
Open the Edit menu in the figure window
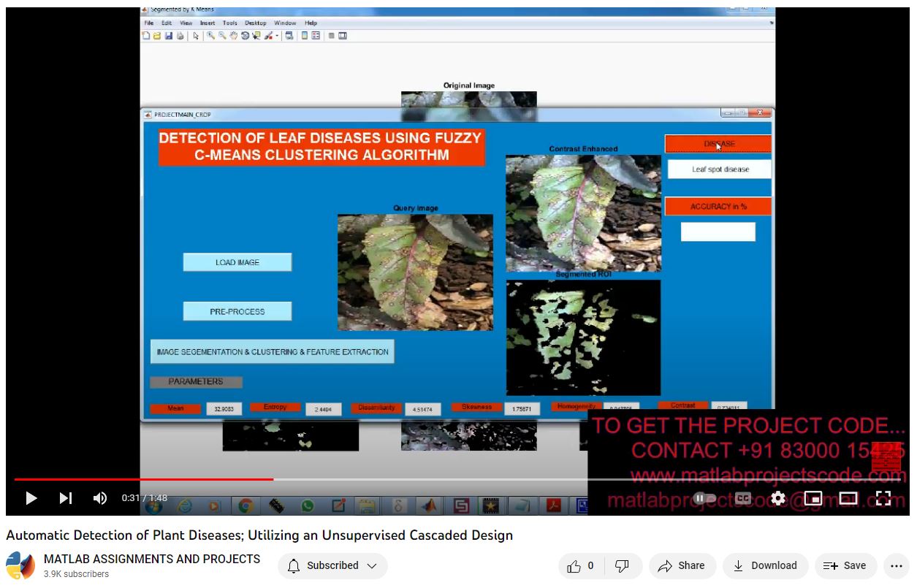pyautogui.click(x=167, y=23)
